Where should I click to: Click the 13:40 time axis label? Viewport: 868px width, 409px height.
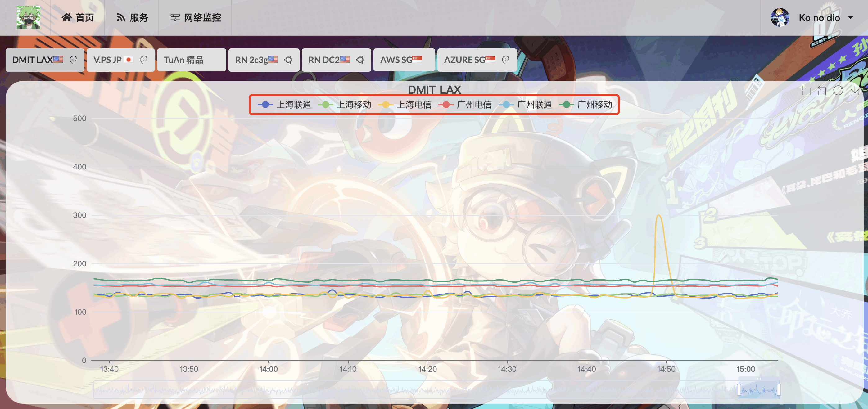tap(110, 369)
